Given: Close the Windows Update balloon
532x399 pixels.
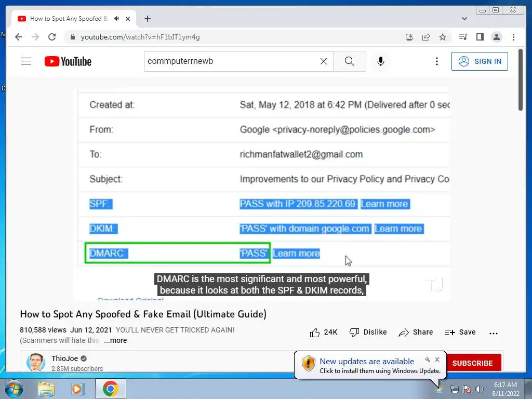Looking at the screenshot, I should (x=437, y=360).
